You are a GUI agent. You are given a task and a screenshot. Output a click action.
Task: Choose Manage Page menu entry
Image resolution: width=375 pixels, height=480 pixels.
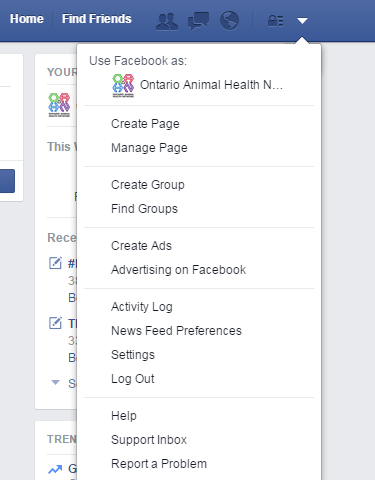pyautogui.click(x=149, y=148)
